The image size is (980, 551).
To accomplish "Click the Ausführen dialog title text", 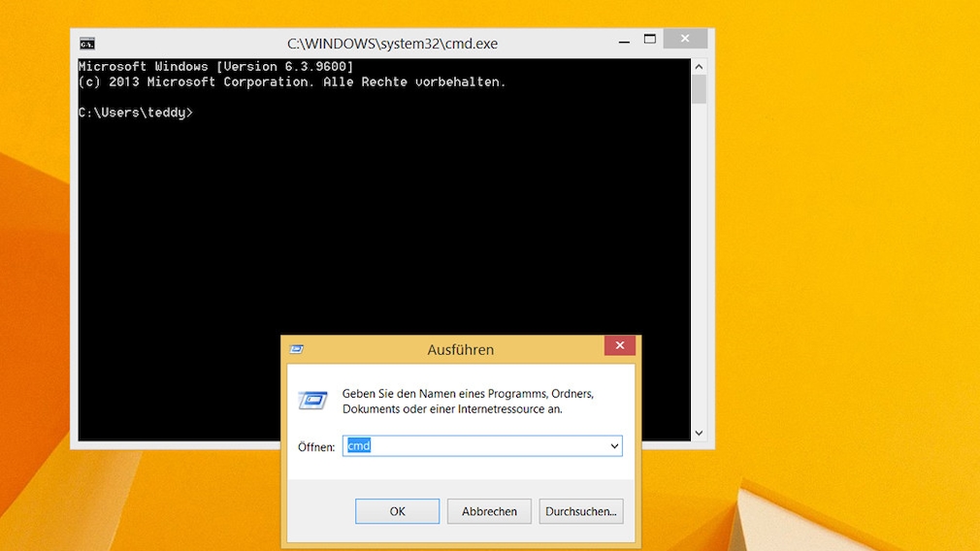I will pyautogui.click(x=461, y=350).
